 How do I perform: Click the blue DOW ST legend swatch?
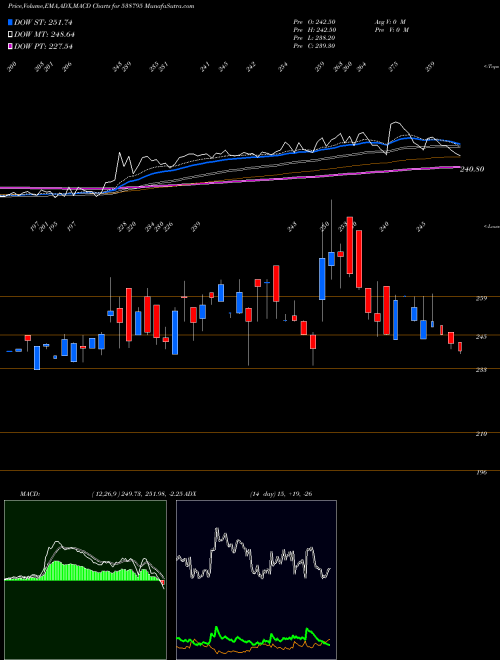click(x=10, y=23)
